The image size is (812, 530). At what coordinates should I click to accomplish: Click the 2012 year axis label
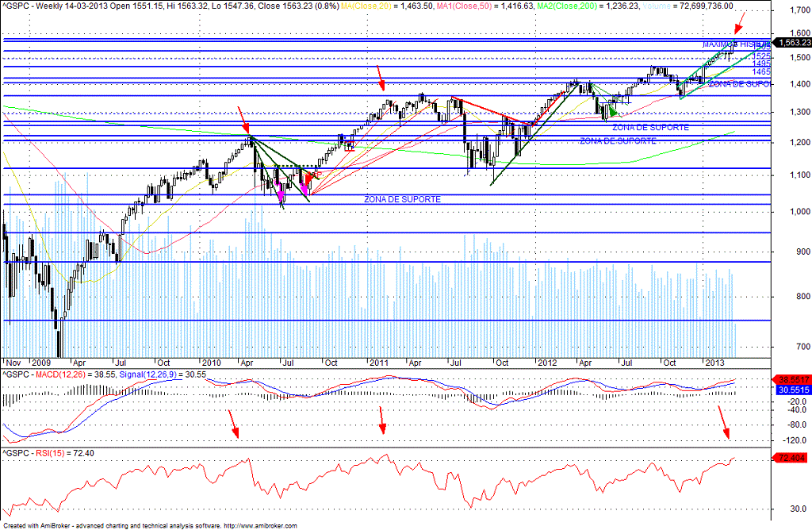pyautogui.click(x=547, y=363)
